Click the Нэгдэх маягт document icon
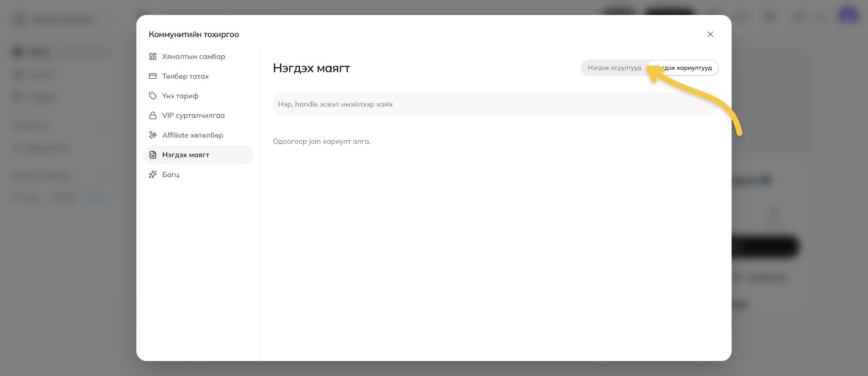 pos(153,155)
